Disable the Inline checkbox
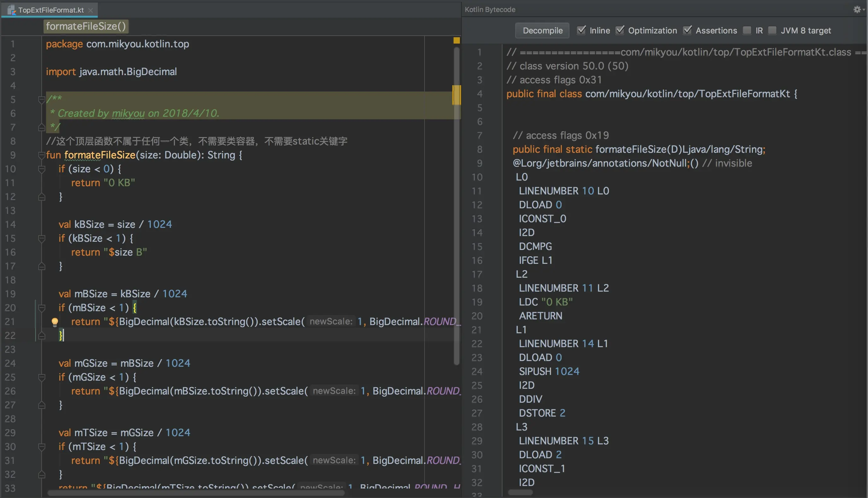This screenshot has height=498, width=868. click(x=581, y=30)
